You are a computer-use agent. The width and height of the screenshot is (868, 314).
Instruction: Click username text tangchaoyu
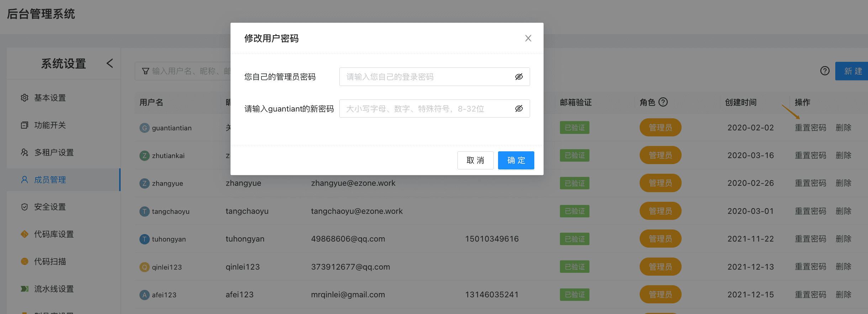[x=170, y=211]
